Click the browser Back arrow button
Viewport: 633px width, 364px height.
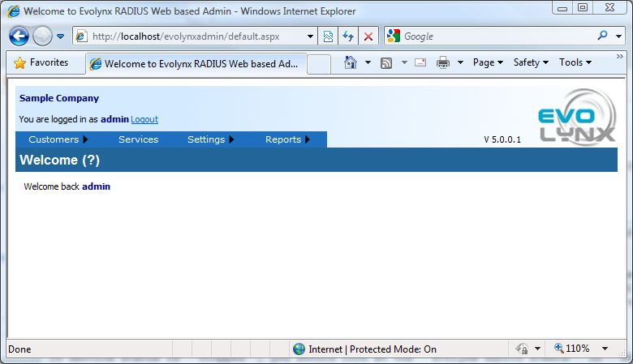(19, 36)
